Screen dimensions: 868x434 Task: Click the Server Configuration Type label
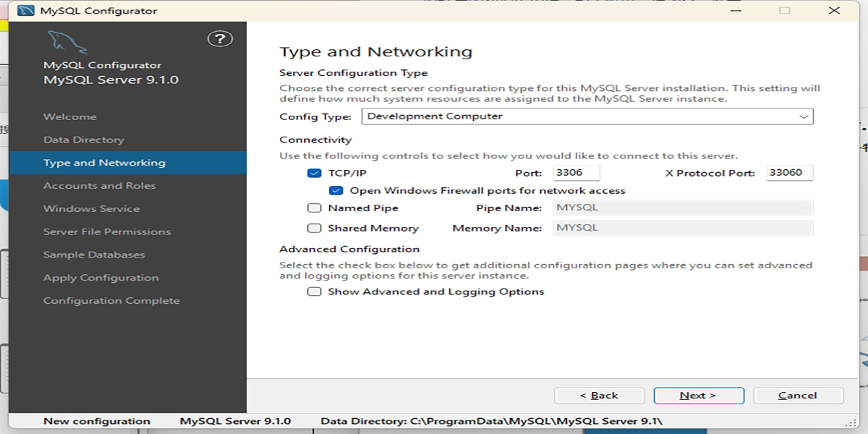[354, 73]
